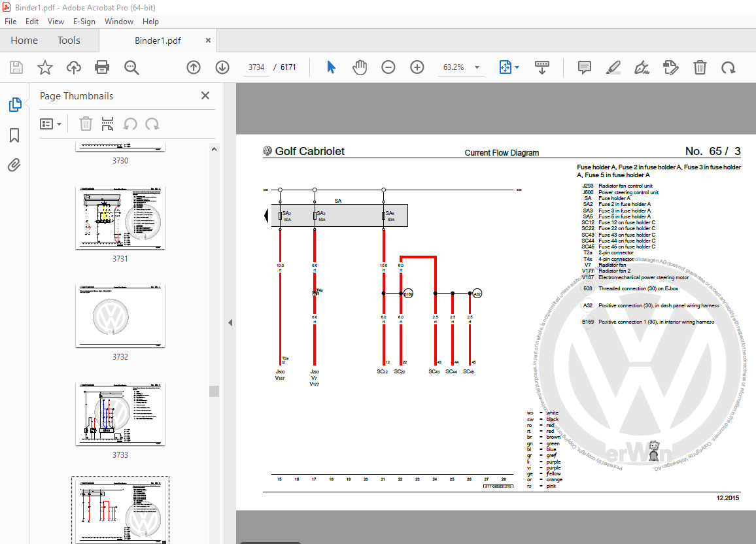The image size is (756, 544).
Task: Click legend text Radiator fan control unit
Action: (625, 186)
